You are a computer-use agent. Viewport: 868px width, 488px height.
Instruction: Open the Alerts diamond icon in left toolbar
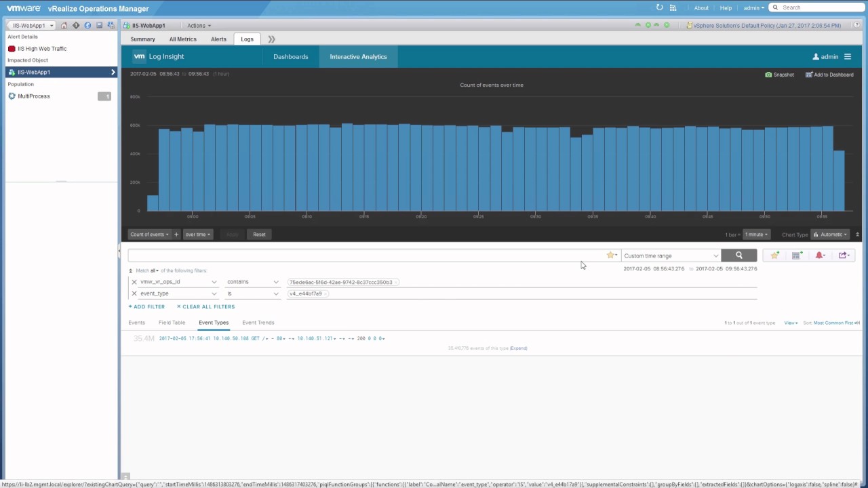pyautogui.click(x=76, y=25)
